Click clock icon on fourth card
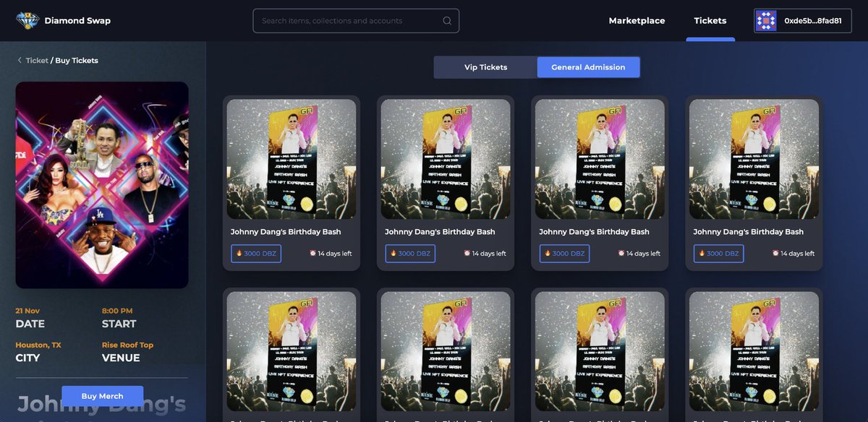Image resolution: width=868 pixels, height=422 pixels. coord(775,254)
